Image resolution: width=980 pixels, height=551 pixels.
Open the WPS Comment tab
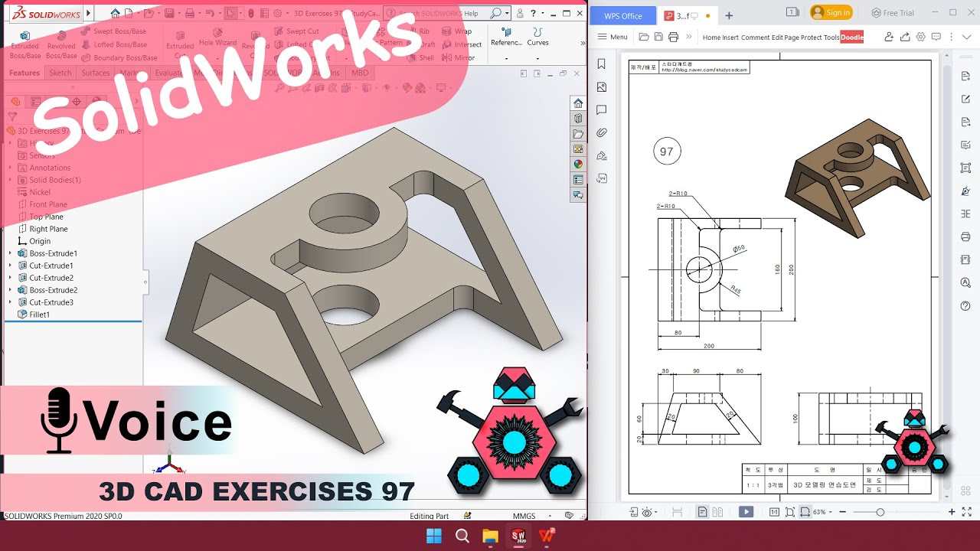(755, 37)
